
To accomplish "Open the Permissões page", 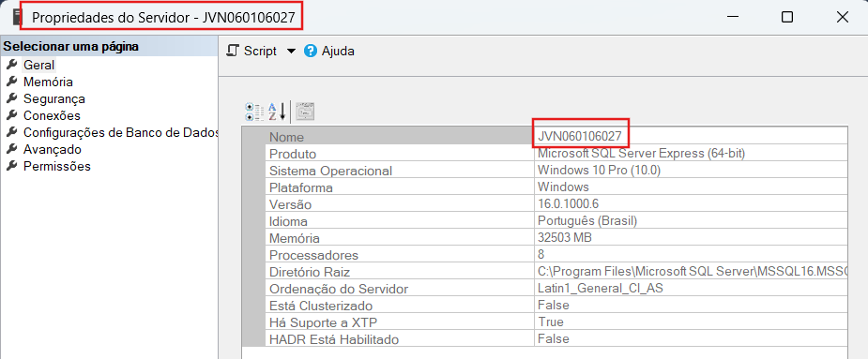I will (x=57, y=166).
